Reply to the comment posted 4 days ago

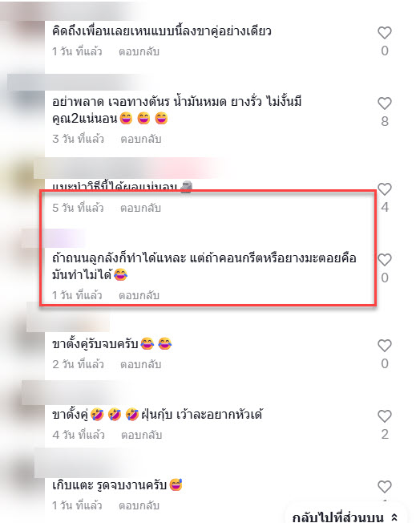pos(141,435)
